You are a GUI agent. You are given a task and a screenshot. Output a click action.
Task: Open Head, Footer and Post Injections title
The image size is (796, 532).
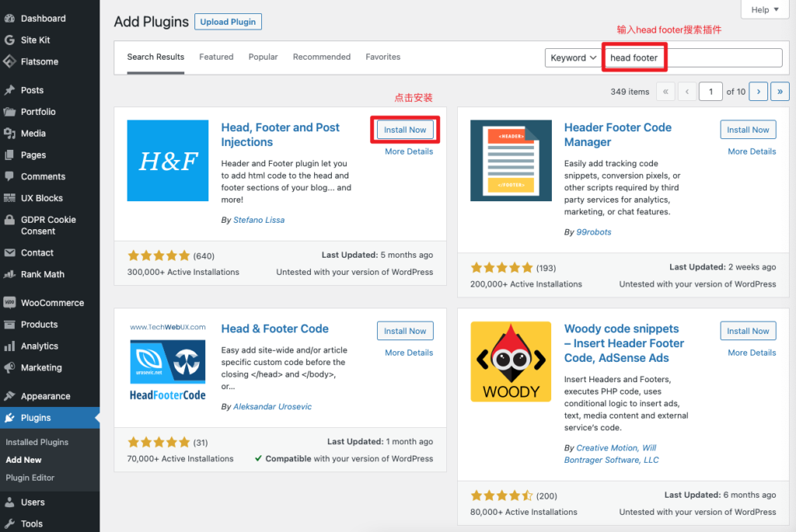point(280,135)
